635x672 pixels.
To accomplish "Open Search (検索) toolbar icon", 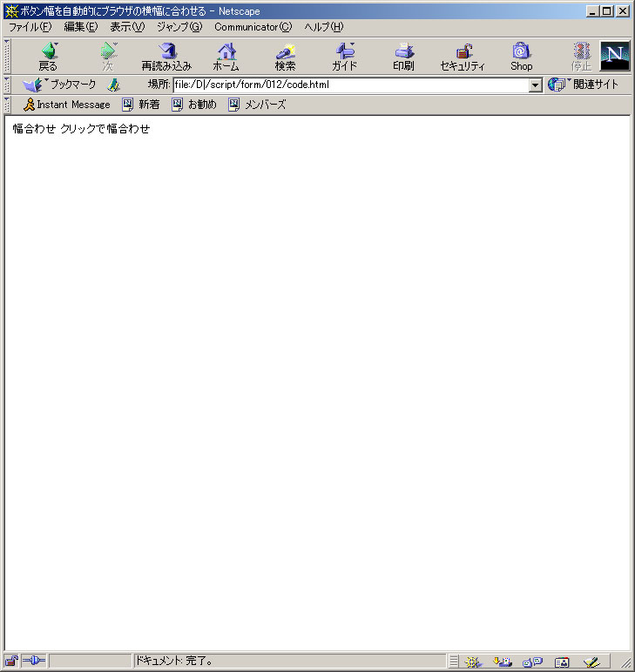I will point(285,56).
